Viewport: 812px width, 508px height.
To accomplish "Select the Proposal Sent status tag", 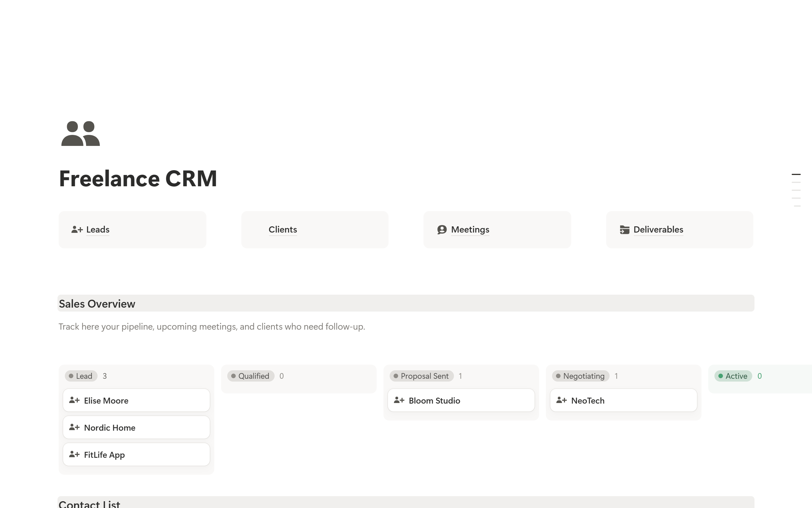I will coord(422,376).
